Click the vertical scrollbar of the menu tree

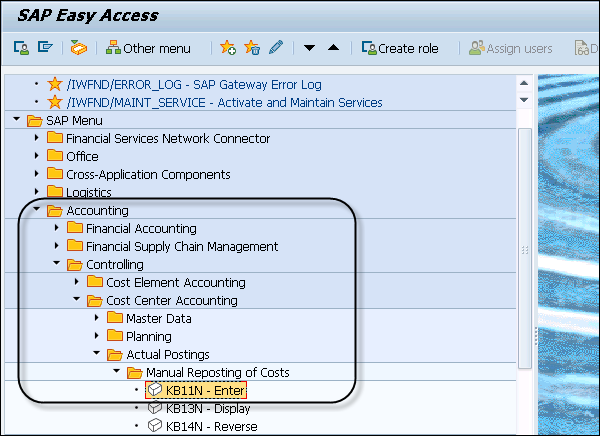[527, 250]
